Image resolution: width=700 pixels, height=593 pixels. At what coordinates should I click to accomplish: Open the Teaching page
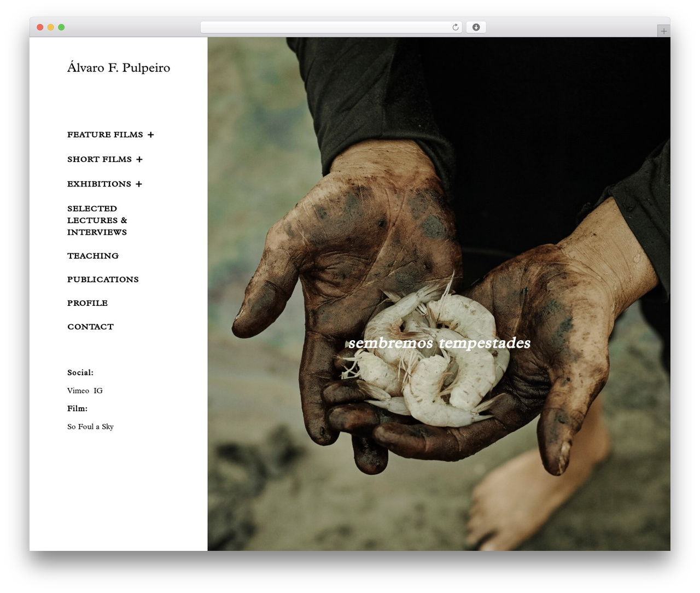(93, 255)
